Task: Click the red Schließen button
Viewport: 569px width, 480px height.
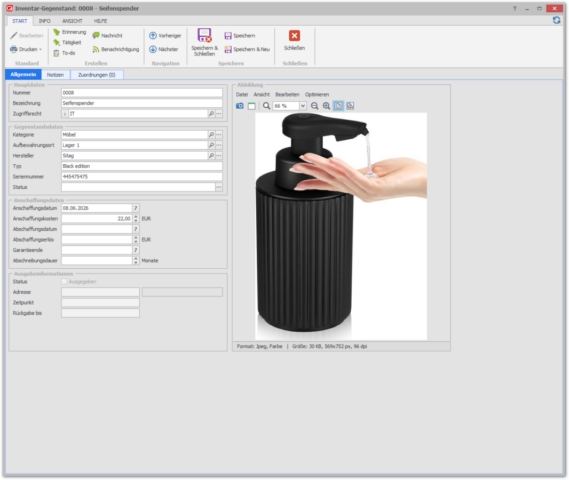Action: 294,40
